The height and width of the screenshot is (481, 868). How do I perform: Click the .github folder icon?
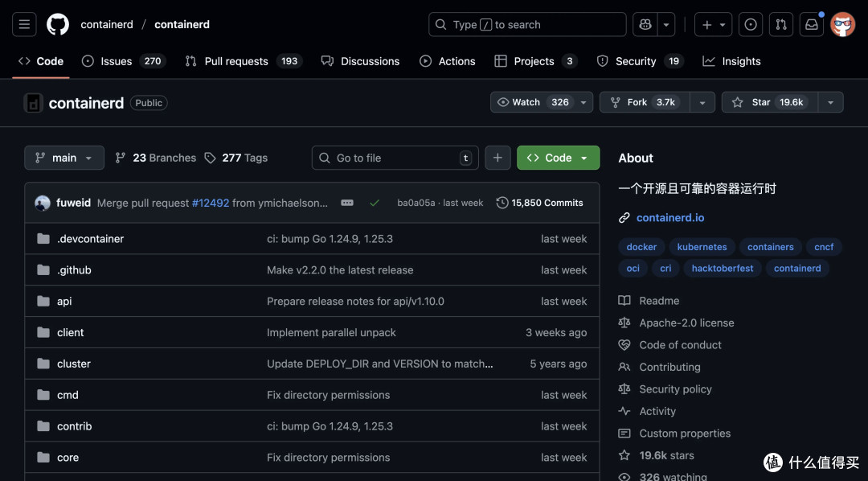click(43, 270)
